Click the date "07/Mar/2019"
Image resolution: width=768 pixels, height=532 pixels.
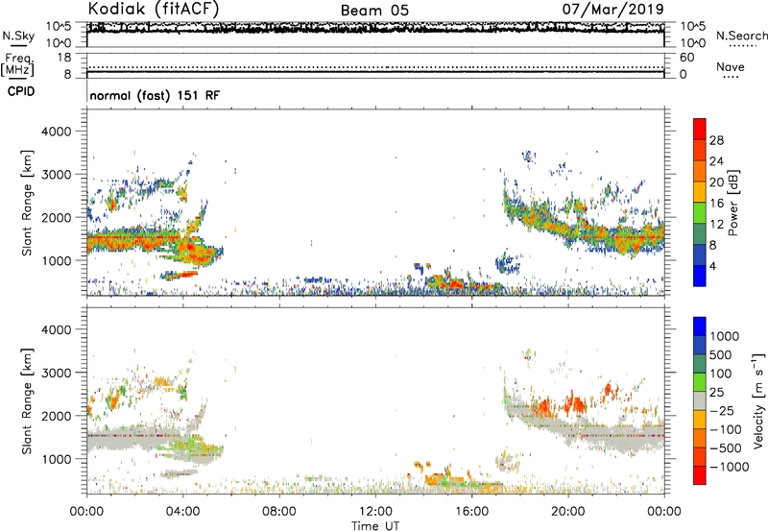point(612,10)
